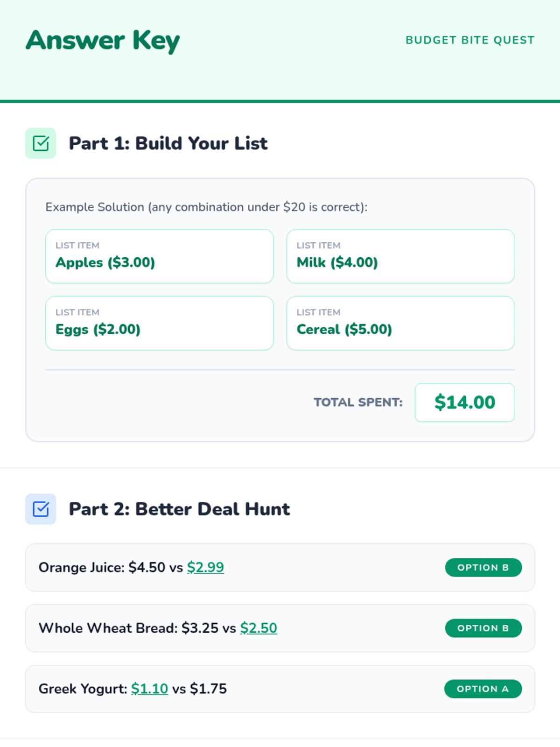Screen dimensions: 560x747
Task: Click the Example Solution description text
Action: (x=206, y=207)
